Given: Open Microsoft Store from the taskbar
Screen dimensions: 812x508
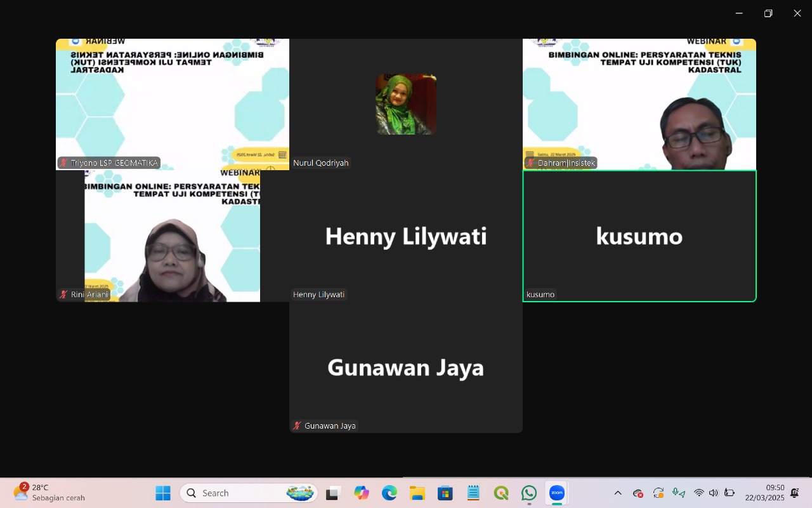Looking at the screenshot, I should click(445, 493).
